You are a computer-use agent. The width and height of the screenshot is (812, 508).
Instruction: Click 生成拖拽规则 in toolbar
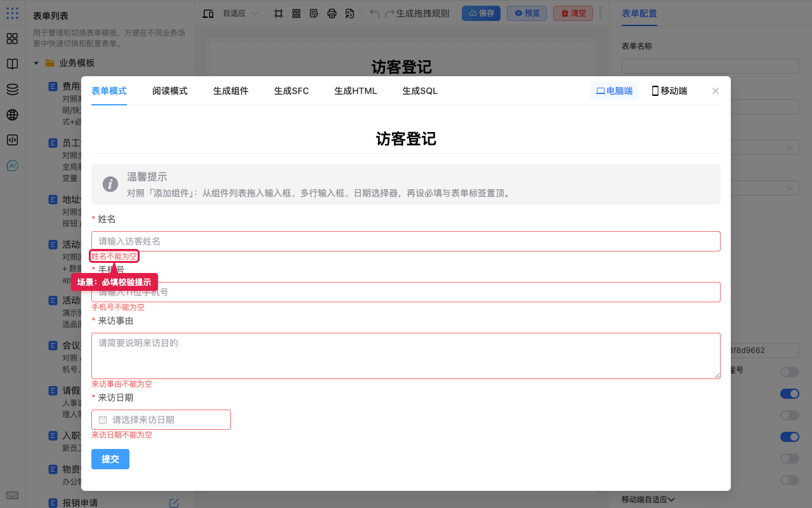(422, 13)
